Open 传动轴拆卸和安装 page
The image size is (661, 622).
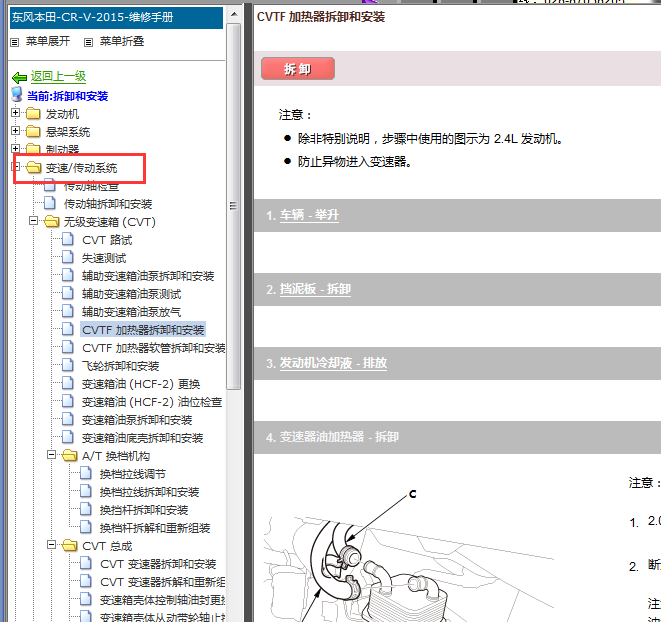(108, 204)
